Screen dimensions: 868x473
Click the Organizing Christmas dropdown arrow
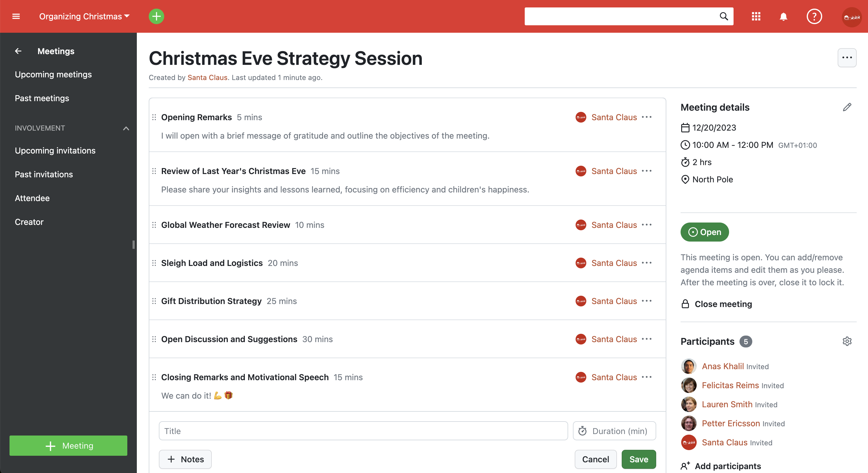(x=127, y=16)
